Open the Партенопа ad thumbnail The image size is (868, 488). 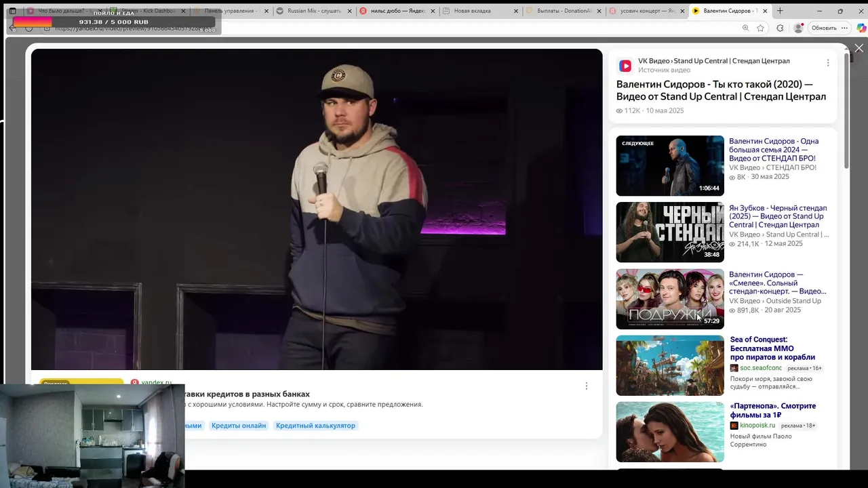(x=670, y=432)
